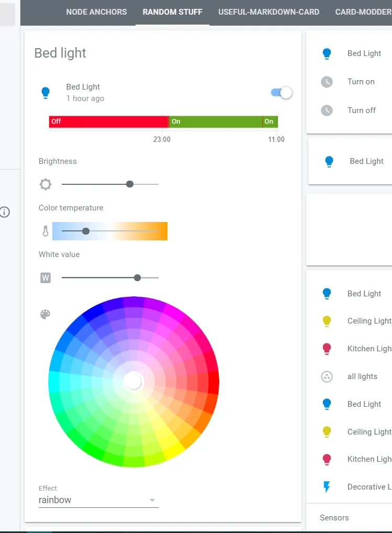
Task: Click the color palette icon
Action: coord(46,315)
